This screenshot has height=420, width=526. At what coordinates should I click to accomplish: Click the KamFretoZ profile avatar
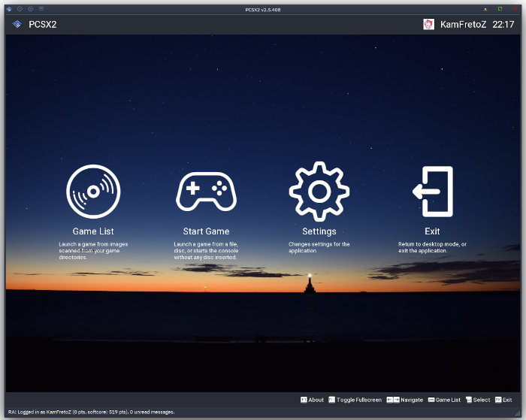429,24
